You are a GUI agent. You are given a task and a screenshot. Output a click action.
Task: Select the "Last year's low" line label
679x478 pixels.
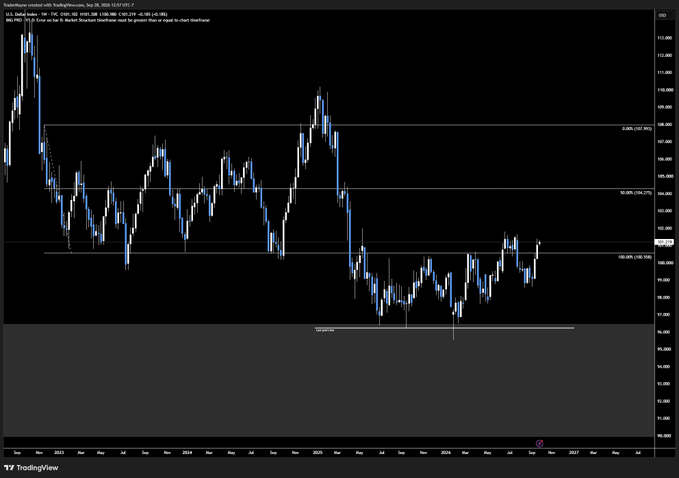point(325,330)
